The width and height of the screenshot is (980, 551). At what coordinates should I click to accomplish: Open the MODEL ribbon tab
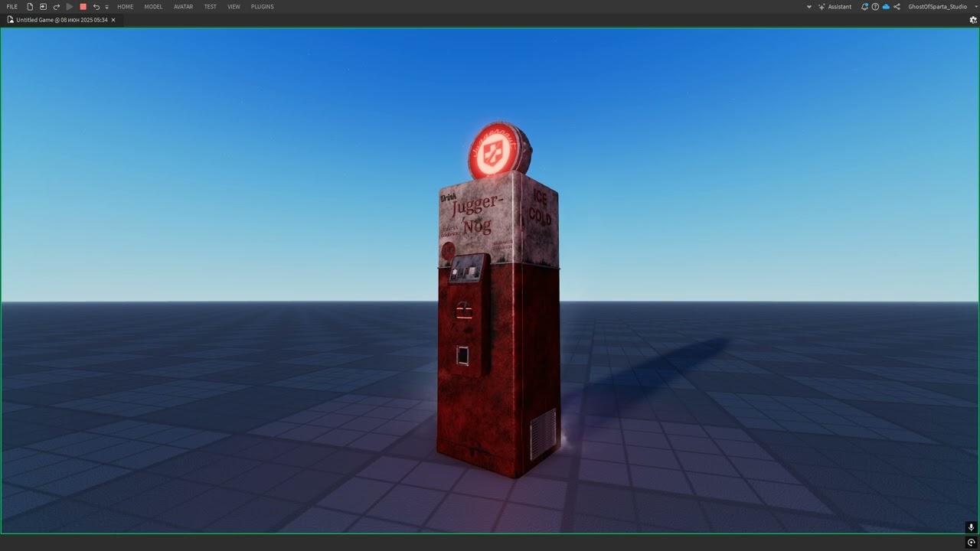[153, 7]
